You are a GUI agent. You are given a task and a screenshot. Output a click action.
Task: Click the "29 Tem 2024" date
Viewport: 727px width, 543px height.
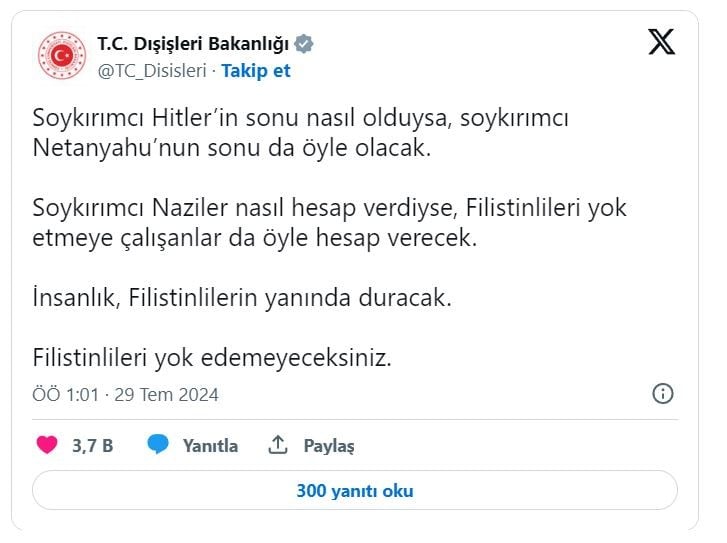pyautogui.click(x=166, y=394)
